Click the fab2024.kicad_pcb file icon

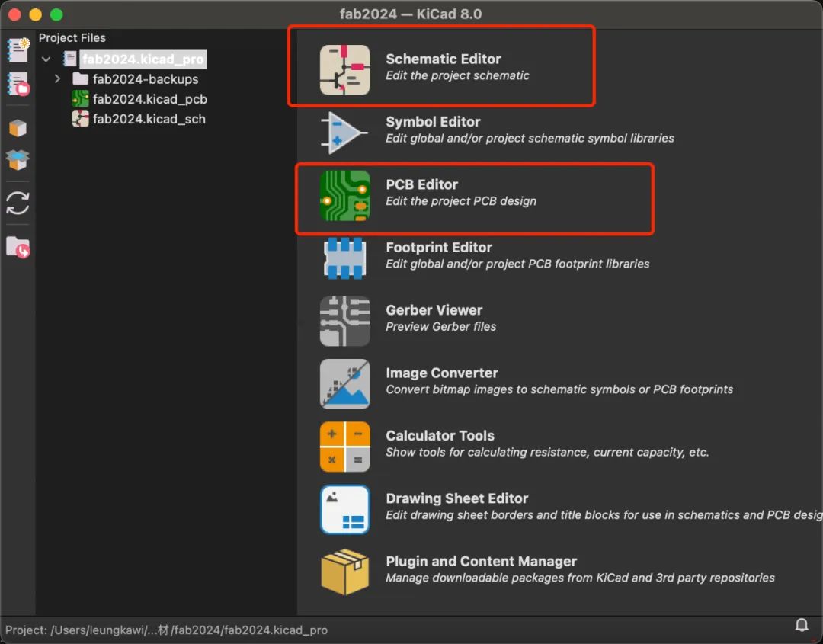coord(80,98)
